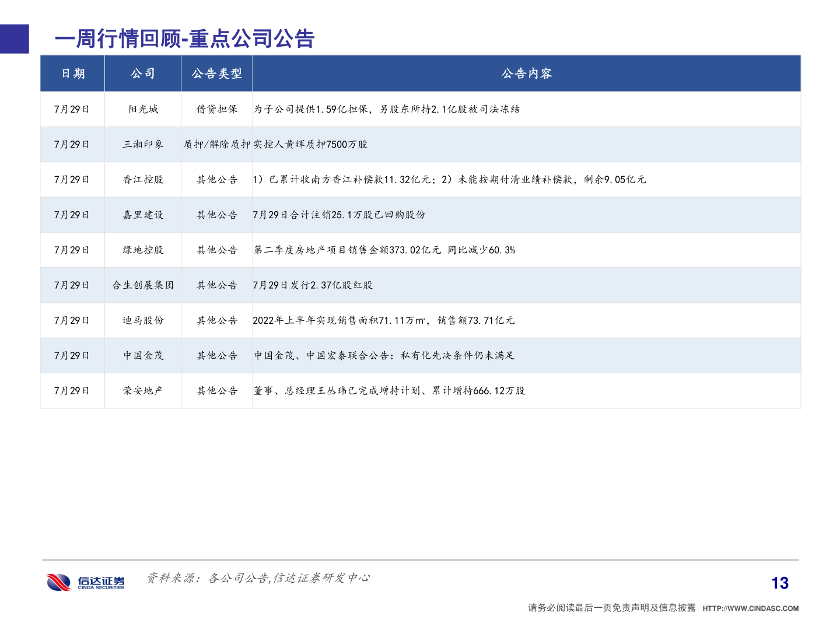
Task: Click the 迪马股份 table row
Action: (x=142, y=320)
